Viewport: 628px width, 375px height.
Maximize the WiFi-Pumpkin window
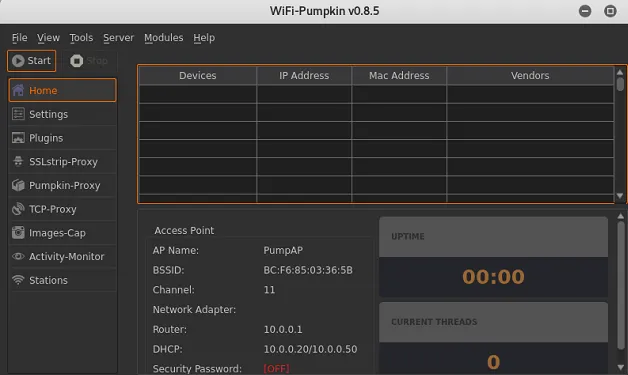point(610,11)
